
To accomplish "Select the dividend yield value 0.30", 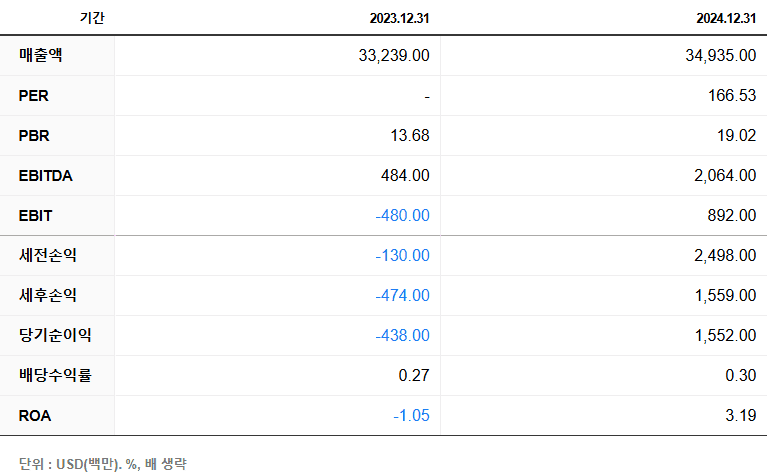I will pos(741,376).
